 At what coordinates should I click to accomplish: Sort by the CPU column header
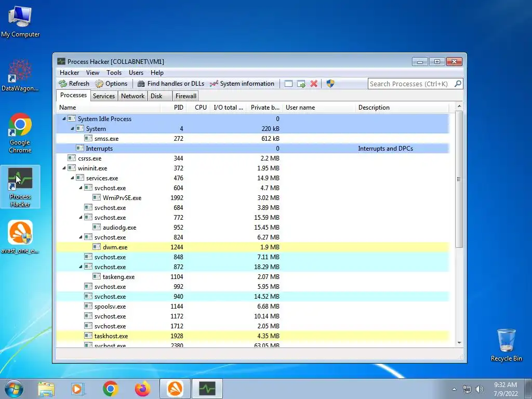(x=198, y=108)
